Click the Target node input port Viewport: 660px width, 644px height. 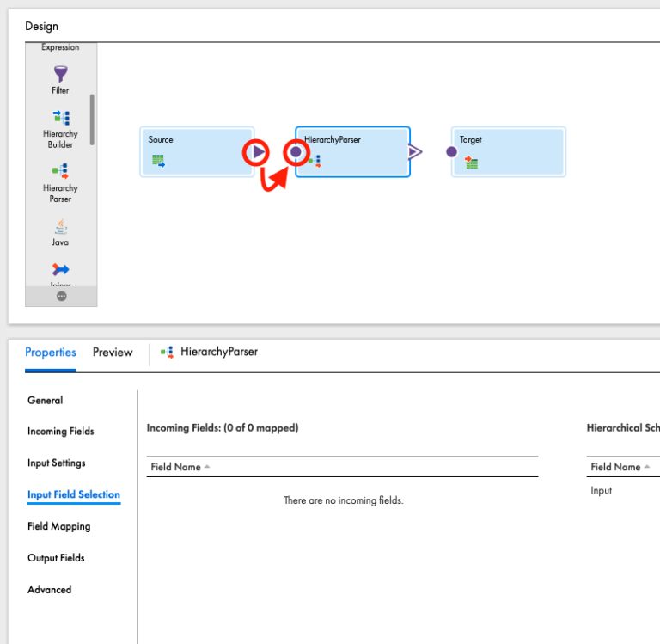pyautogui.click(x=452, y=152)
